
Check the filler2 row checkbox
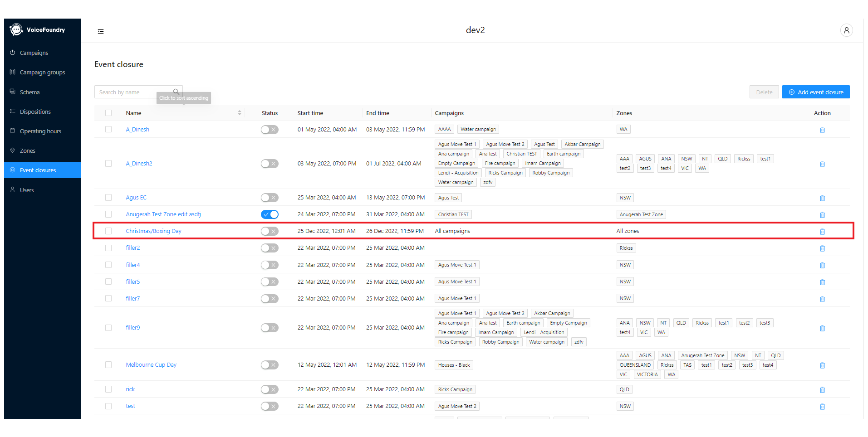coord(108,248)
